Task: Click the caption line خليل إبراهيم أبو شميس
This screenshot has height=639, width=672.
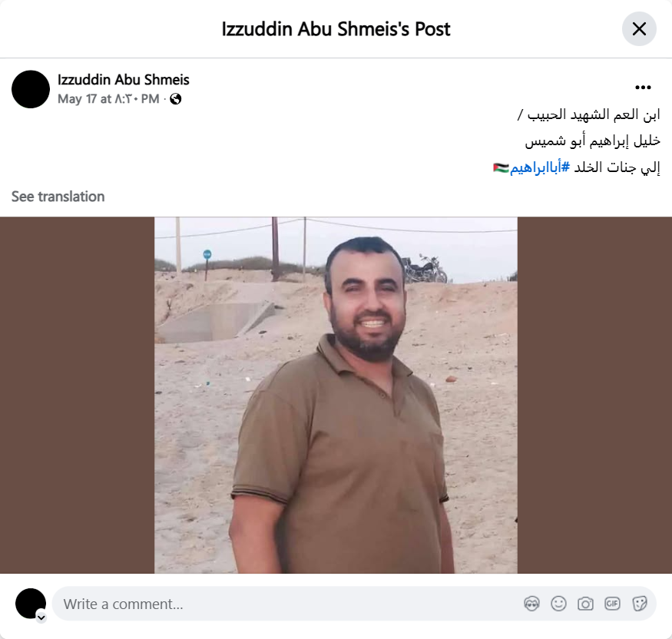Action: pos(593,141)
